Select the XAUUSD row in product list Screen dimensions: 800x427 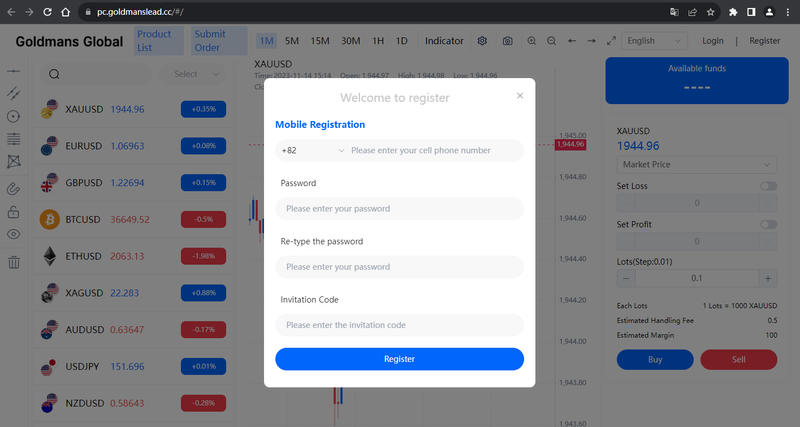pos(133,109)
